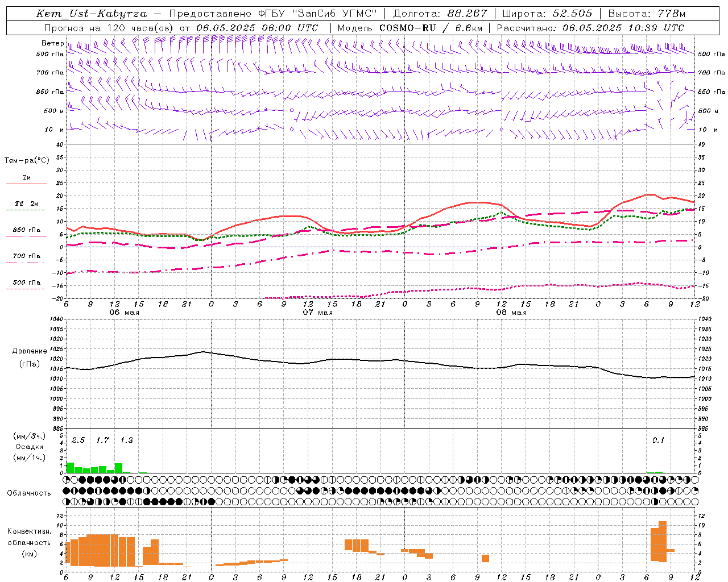Click the 2м temperature legend entry
This screenshot has height=582, width=728.
click(27, 178)
